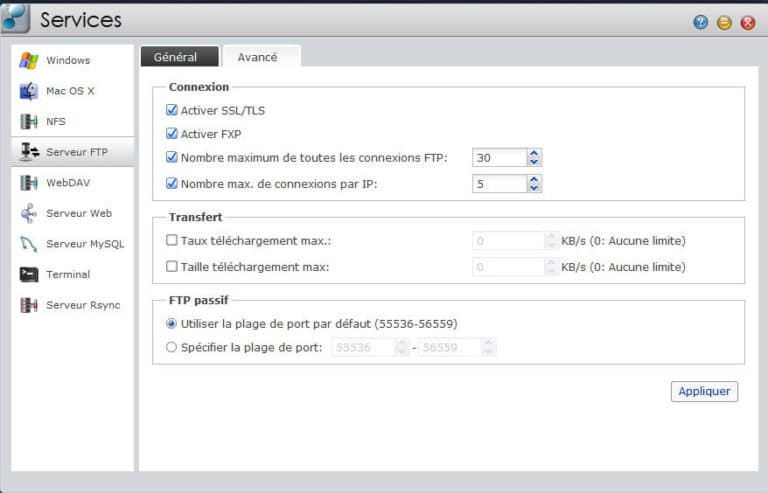Increase maximum FTP connections with up arrow
768x493 pixels.
[x=534, y=153]
